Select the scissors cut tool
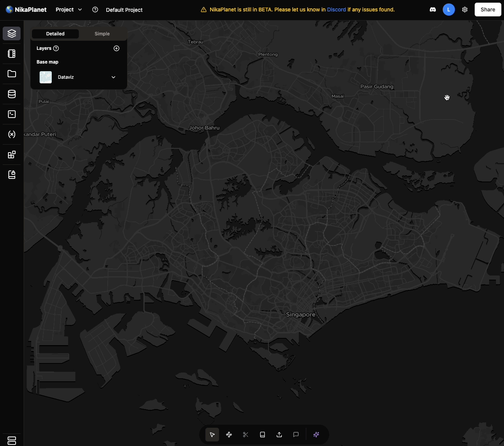 [246, 435]
